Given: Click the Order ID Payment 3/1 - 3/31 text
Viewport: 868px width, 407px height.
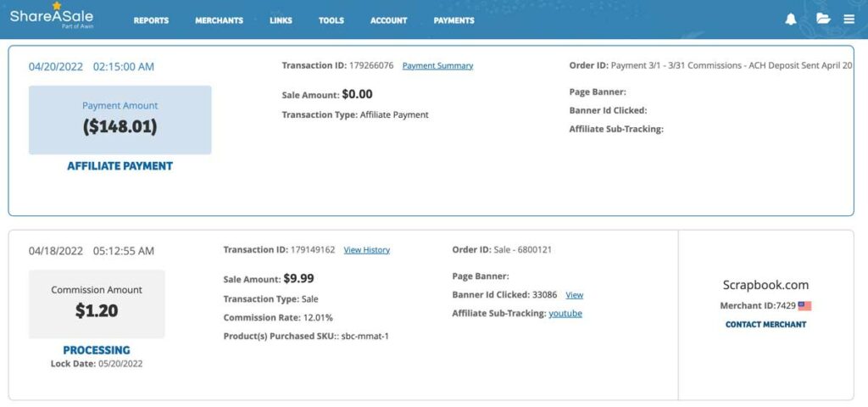Looking at the screenshot, I should pyautogui.click(x=711, y=65).
